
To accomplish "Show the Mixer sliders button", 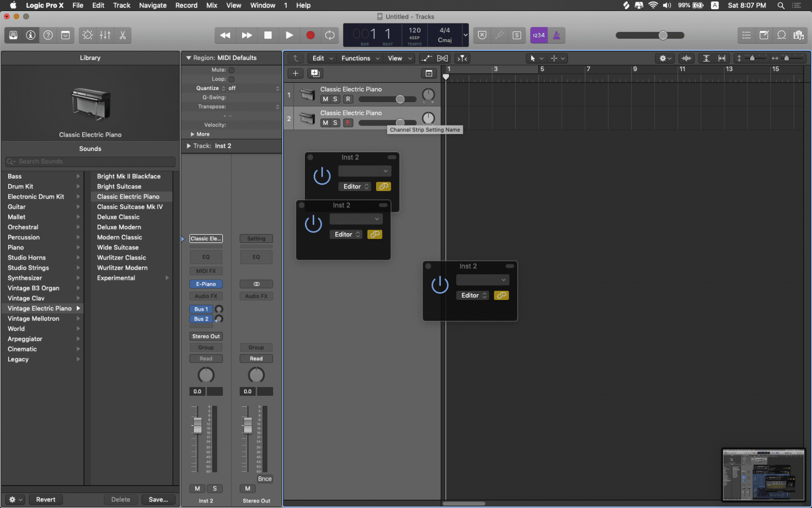I will [105, 35].
